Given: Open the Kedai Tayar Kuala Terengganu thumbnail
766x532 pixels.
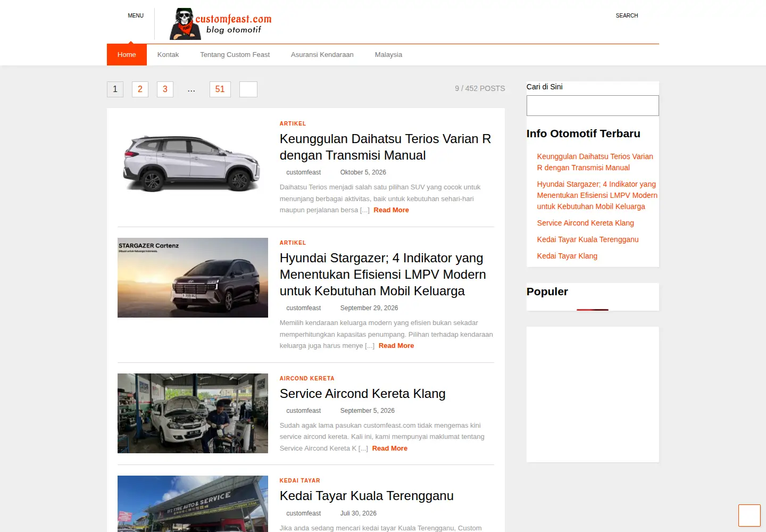Looking at the screenshot, I should click(x=193, y=504).
